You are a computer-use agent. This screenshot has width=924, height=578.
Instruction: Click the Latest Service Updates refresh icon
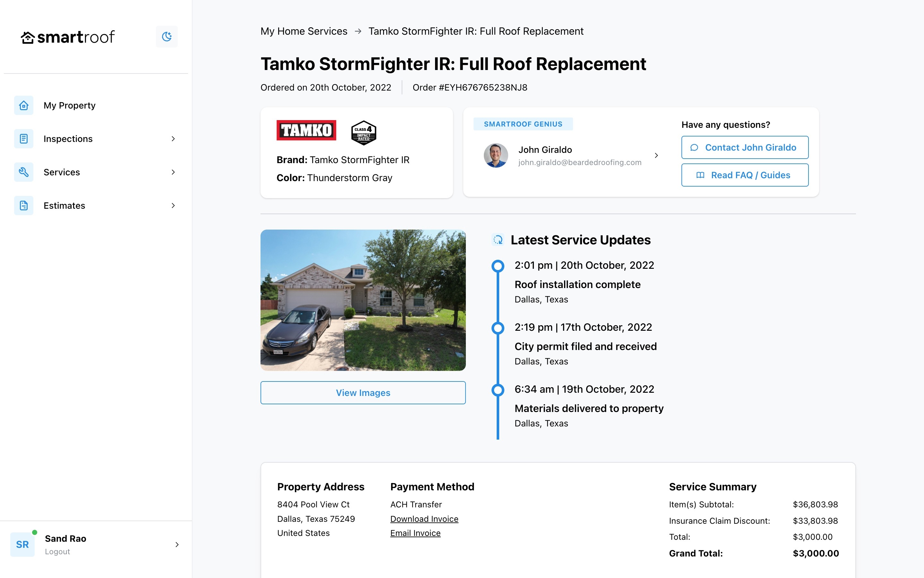(498, 240)
